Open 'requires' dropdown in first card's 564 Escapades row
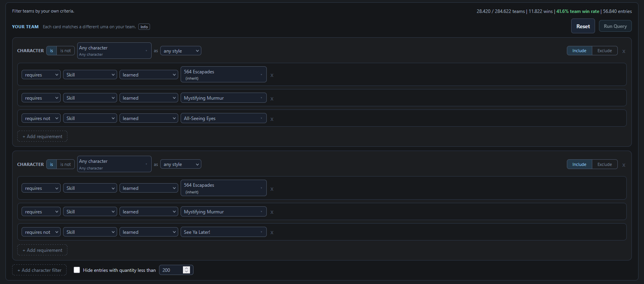This screenshot has height=284, width=644. click(41, 75)
